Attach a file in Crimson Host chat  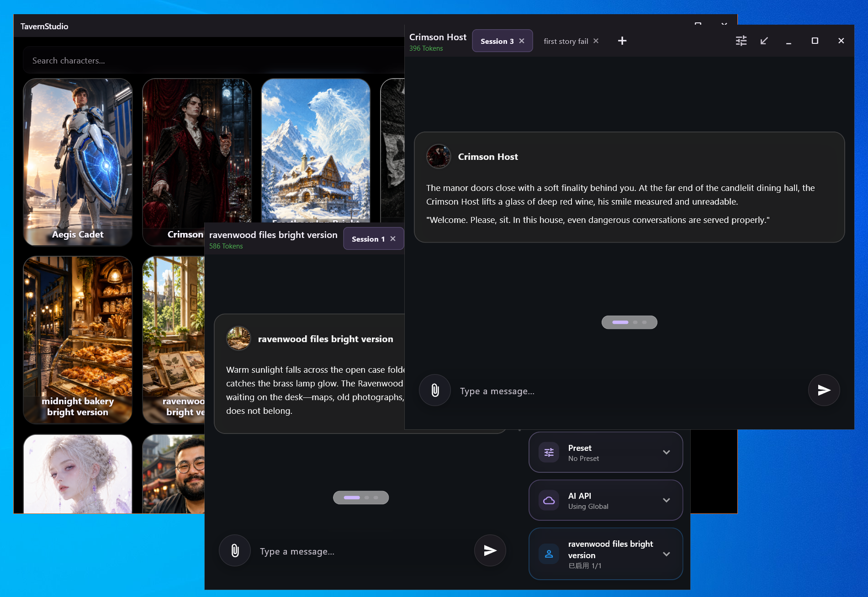point(435,390)
